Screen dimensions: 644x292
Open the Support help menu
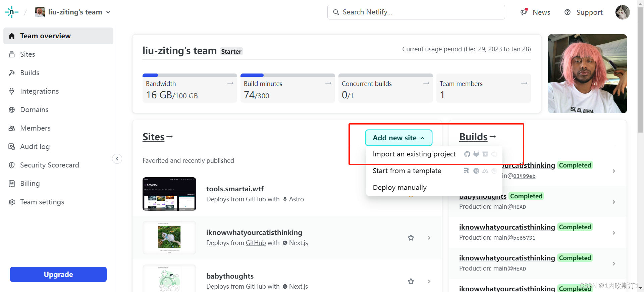tap(584, 12)
